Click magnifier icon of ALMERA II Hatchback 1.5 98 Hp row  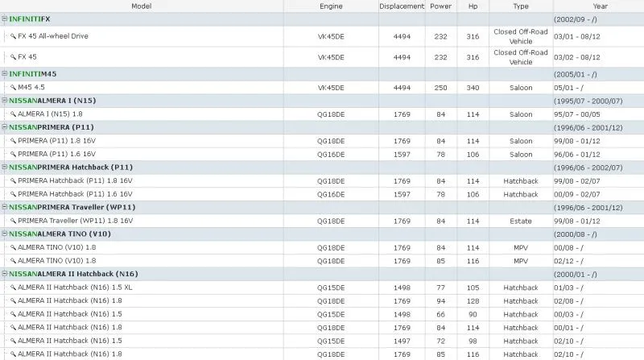click(x=13, y=341)
